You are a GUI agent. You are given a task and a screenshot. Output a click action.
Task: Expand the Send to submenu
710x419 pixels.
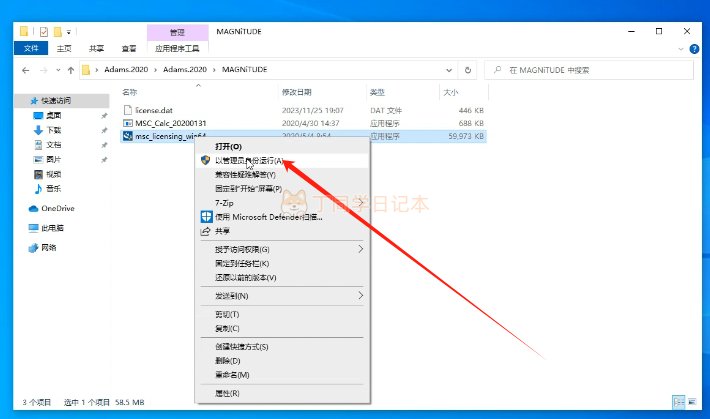tap(360, 295)
